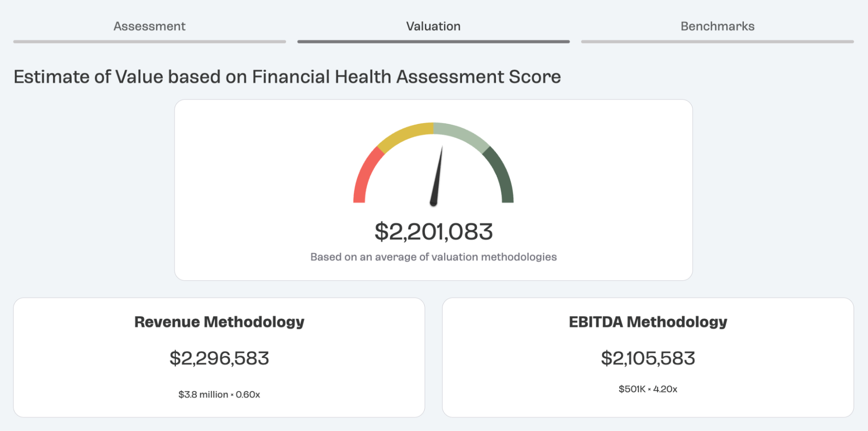Click the Revenue Methodology card title
868x431 pixels.
click(x=219, y=322)
